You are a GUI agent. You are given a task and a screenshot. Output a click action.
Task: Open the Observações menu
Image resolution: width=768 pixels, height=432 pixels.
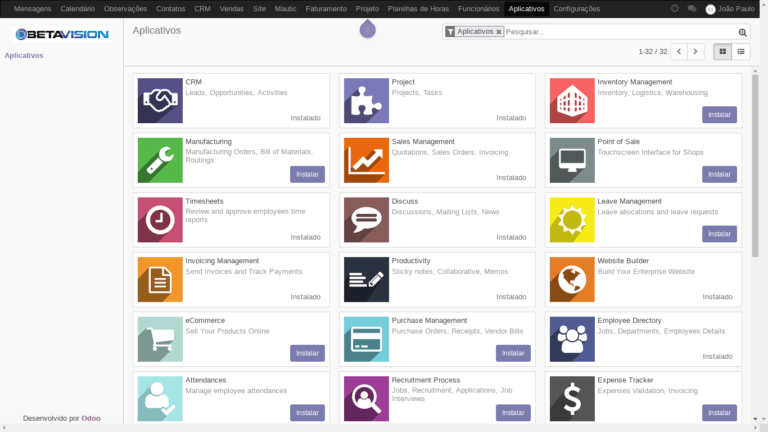125,9
